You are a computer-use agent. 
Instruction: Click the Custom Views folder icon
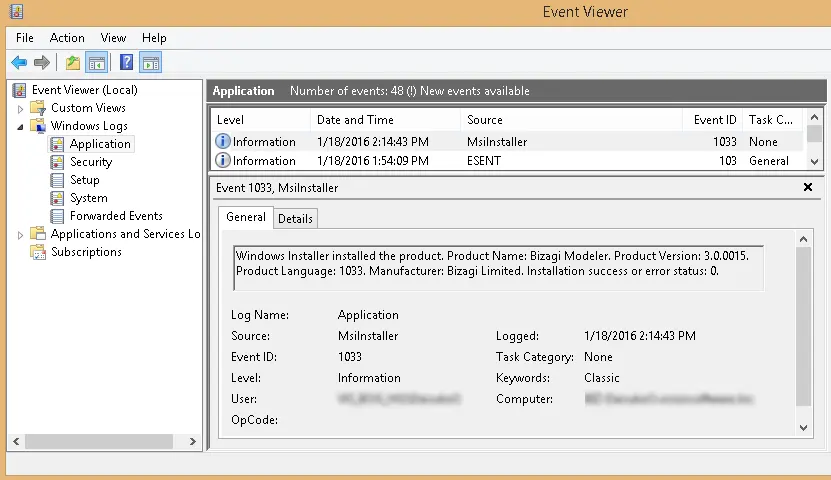pos(38,108)
